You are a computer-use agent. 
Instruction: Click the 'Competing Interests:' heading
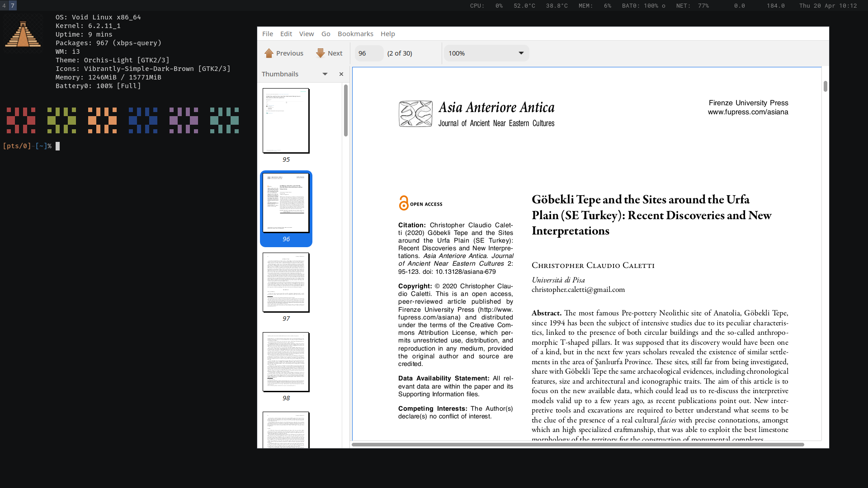[432, 408]
